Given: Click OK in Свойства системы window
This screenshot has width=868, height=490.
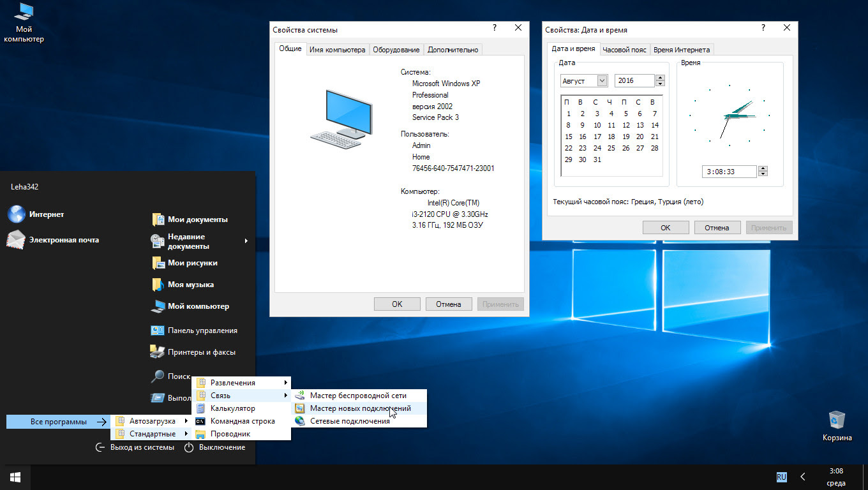Looking at the screenshot, I should tap(397, 304).
